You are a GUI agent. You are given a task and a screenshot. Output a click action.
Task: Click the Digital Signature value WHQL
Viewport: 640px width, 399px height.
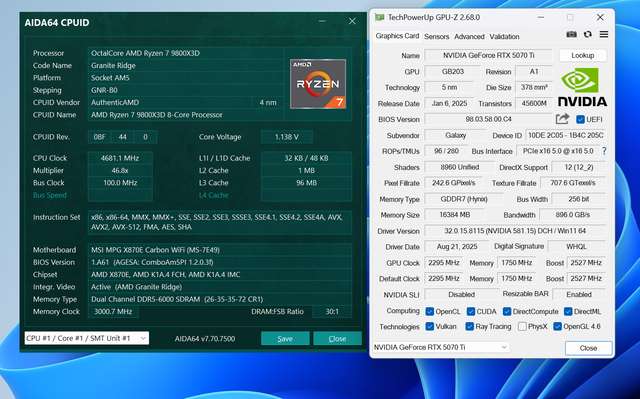click(576, 246)
